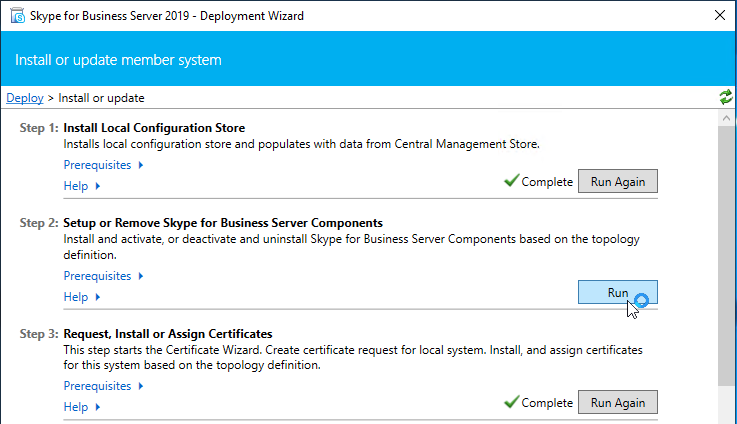Viewport: 737px width, 424px height.
Task: Go back via the Deploy breadcrumb link
Action: (24, 98)
